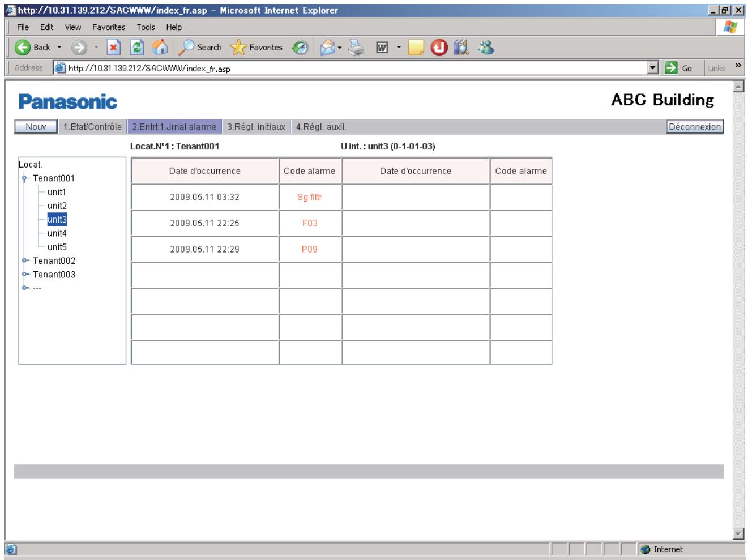Open the Back button history dropdown arrow
Screen dimensions: 748x560
pos(59,48)
